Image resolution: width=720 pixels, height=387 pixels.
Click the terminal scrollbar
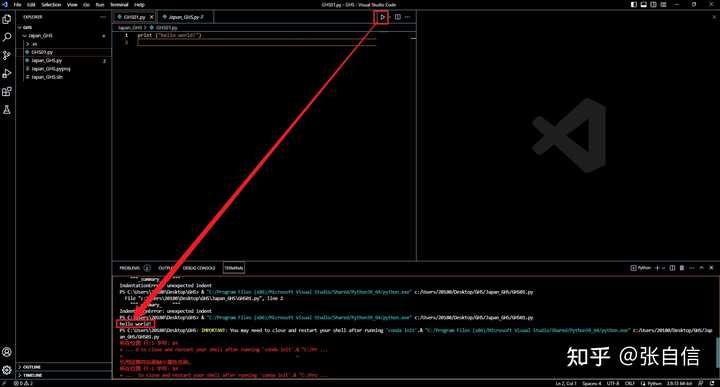pyautogui.click(x=717, y=353)
